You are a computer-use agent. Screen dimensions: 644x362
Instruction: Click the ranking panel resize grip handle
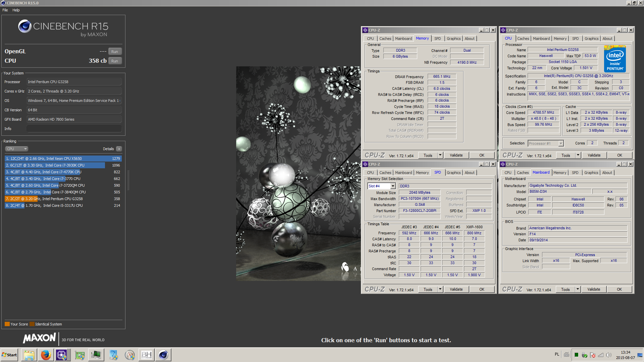click(128, 180)
